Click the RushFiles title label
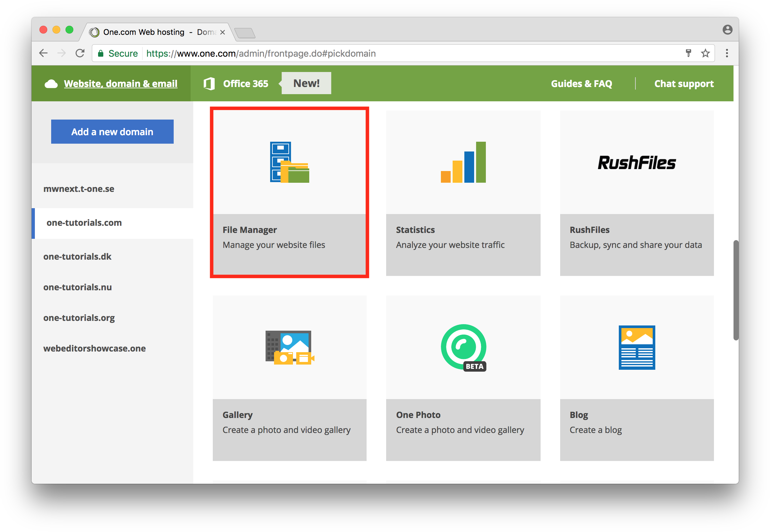 [x=589, y=230]
